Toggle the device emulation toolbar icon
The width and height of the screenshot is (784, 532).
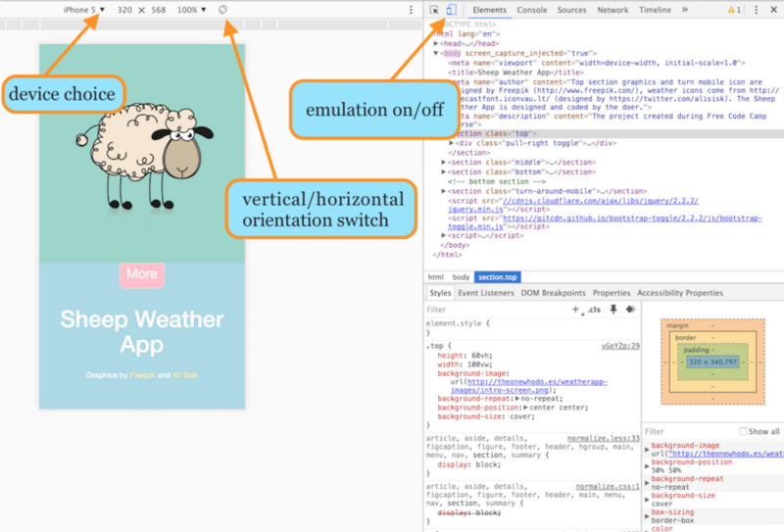pyautogui.click(x=451, y=10)
